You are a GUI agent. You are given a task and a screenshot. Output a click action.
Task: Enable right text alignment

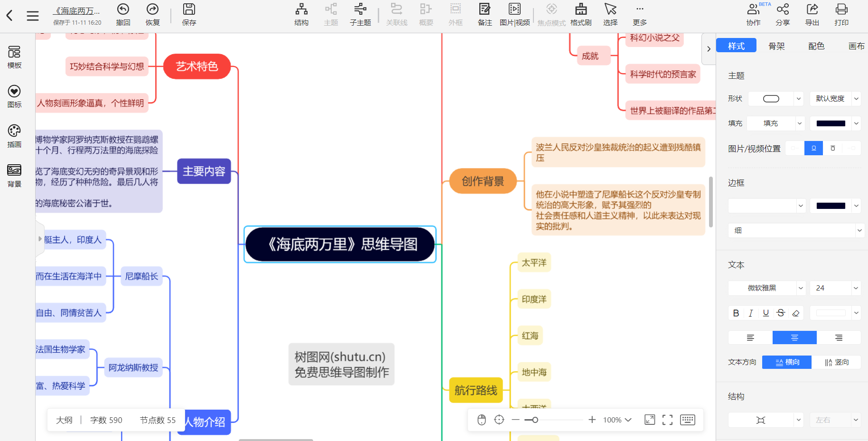(839, 338)
